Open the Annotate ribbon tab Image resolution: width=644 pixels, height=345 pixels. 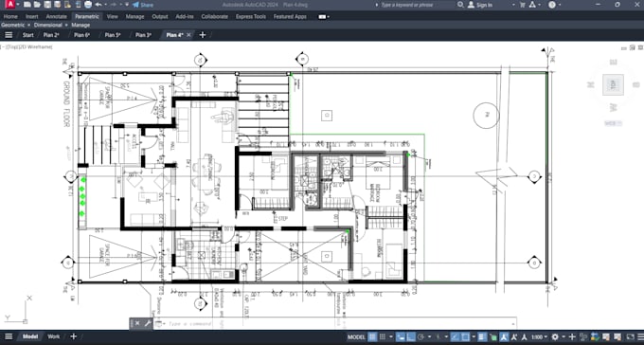click(x=56, y=17)
